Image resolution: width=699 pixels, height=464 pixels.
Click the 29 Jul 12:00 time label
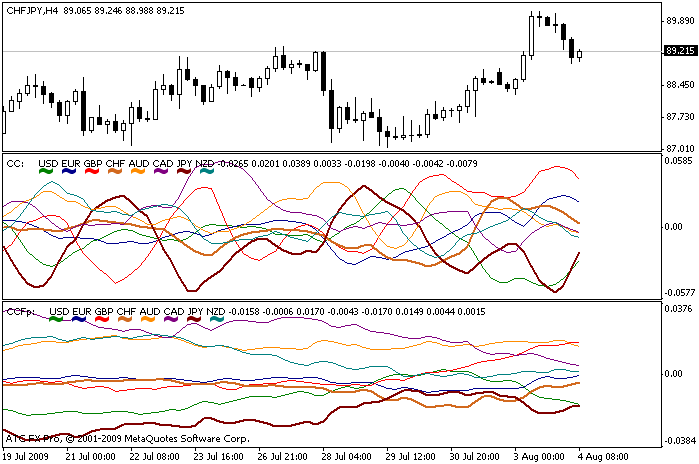411,457
